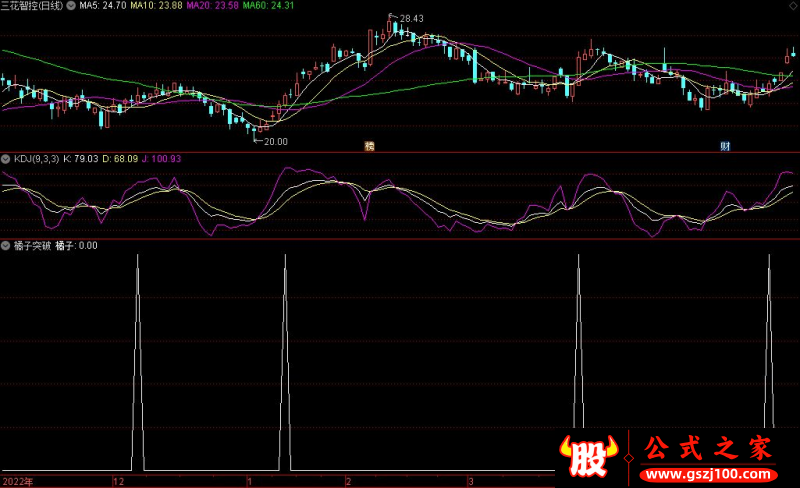Click the J: 100.93 value in KDJ header
Viewport: 800px width, 488px height.
point(160,159)
